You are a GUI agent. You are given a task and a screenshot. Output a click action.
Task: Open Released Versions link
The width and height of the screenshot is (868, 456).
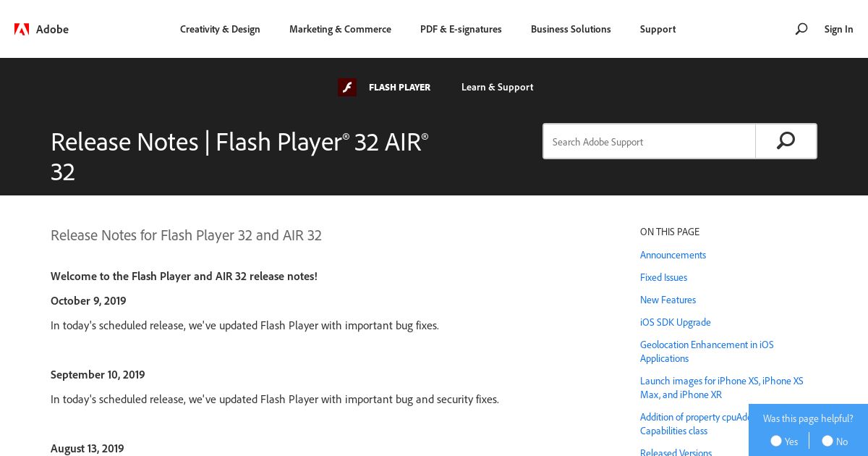tap(676, 452)
